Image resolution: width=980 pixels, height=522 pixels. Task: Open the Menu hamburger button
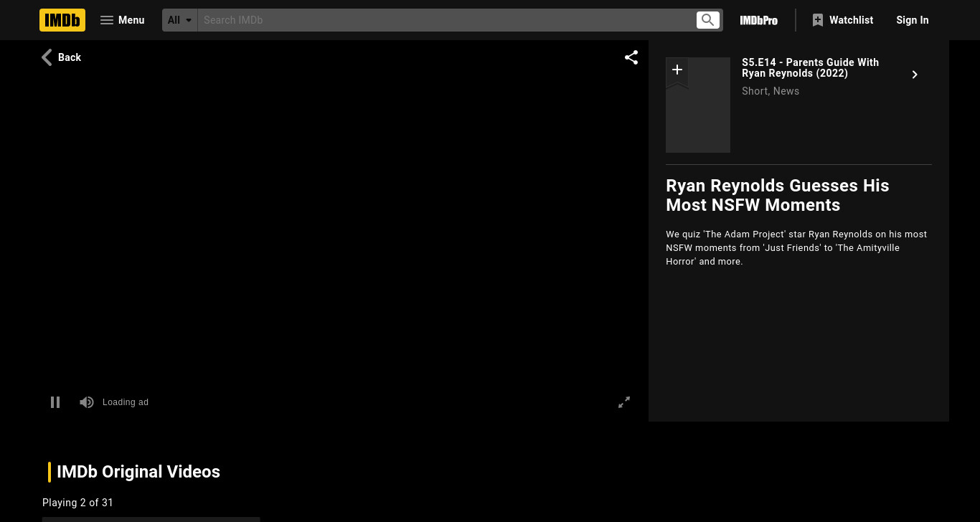click(122, 20)
